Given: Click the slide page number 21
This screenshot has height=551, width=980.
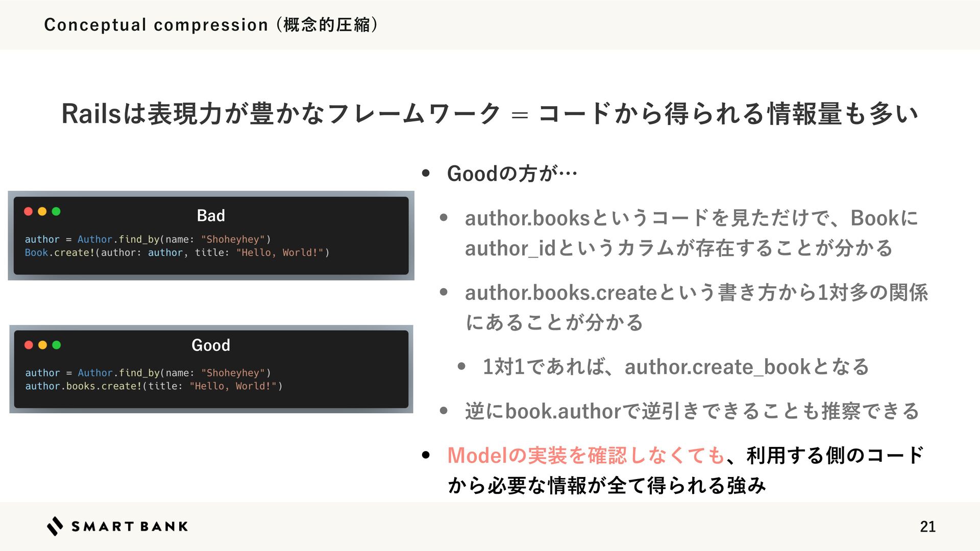Looking at the screenshot, I should [x=927, y=527].
